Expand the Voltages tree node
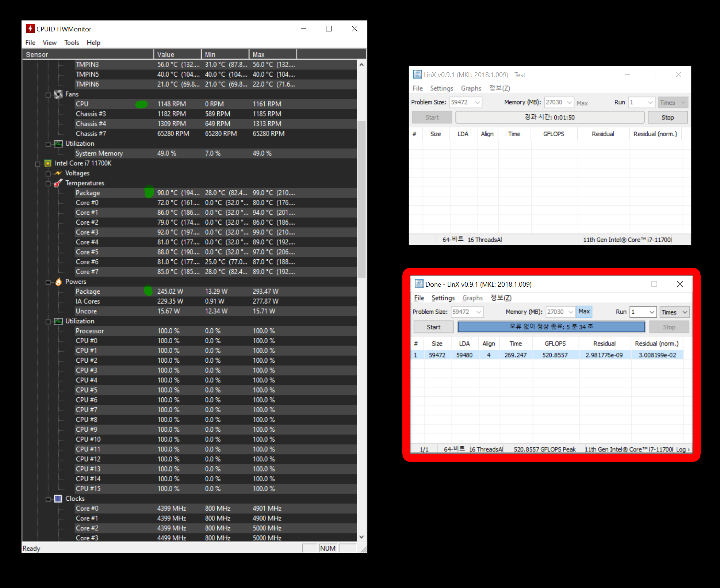Image resolution: width=720 pixels, height=588 pixels. (x=48, y=174)
